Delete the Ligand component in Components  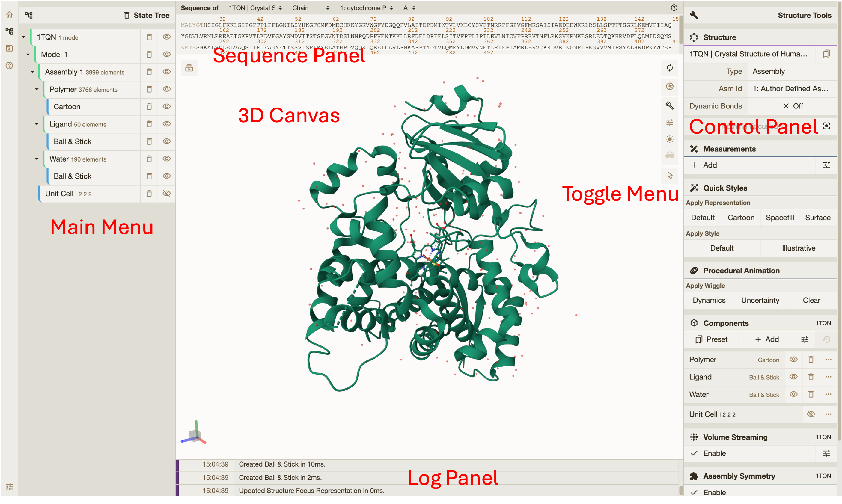(x=811, y=377)
